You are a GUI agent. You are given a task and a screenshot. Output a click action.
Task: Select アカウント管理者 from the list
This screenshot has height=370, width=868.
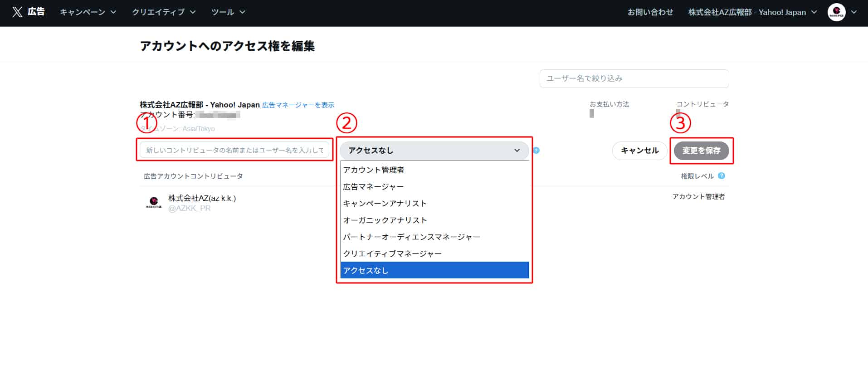[x=374, y=170]
